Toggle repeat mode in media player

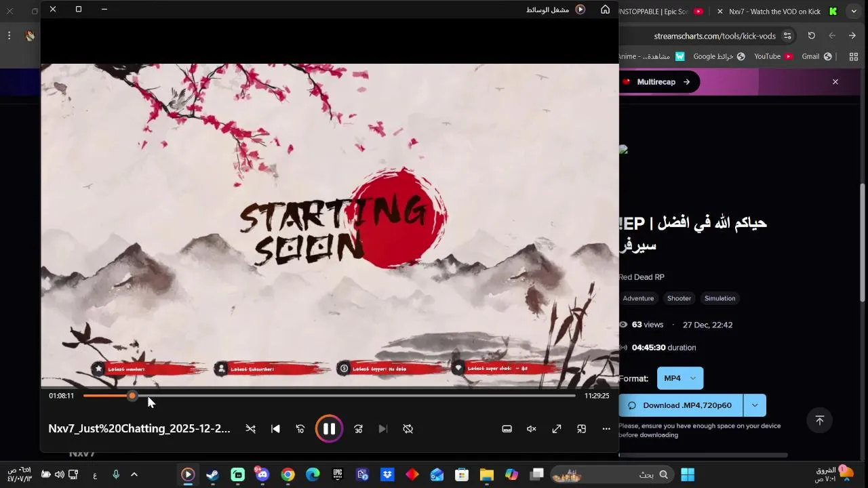pyautogui.click(x=408, y=429)
